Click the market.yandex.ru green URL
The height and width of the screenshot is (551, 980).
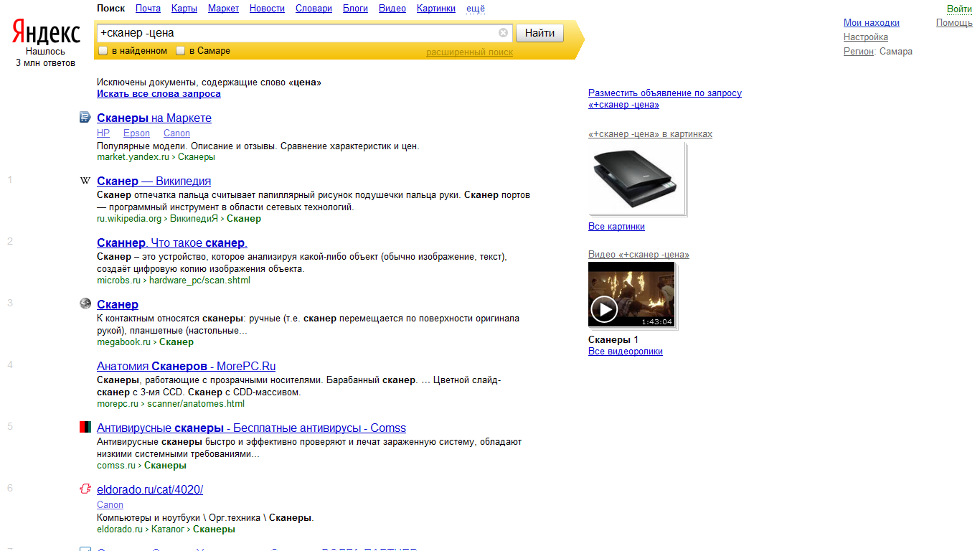pyautogui.click(x=133, y=157)
